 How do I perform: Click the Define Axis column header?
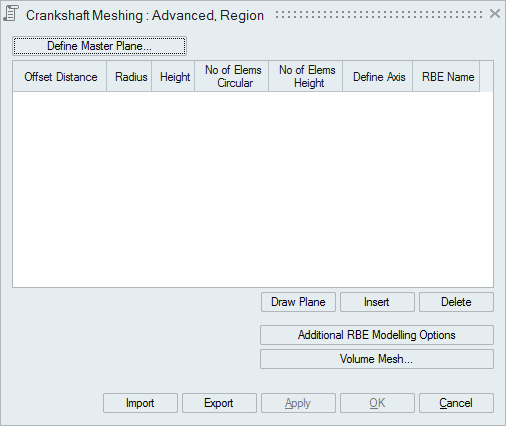378,77
